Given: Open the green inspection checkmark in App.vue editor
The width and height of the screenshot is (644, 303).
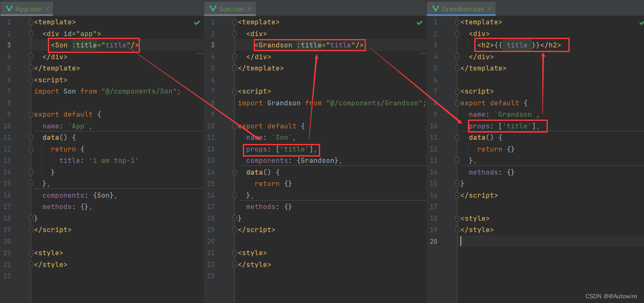Looking at the screenshot, I should point(197,23).
